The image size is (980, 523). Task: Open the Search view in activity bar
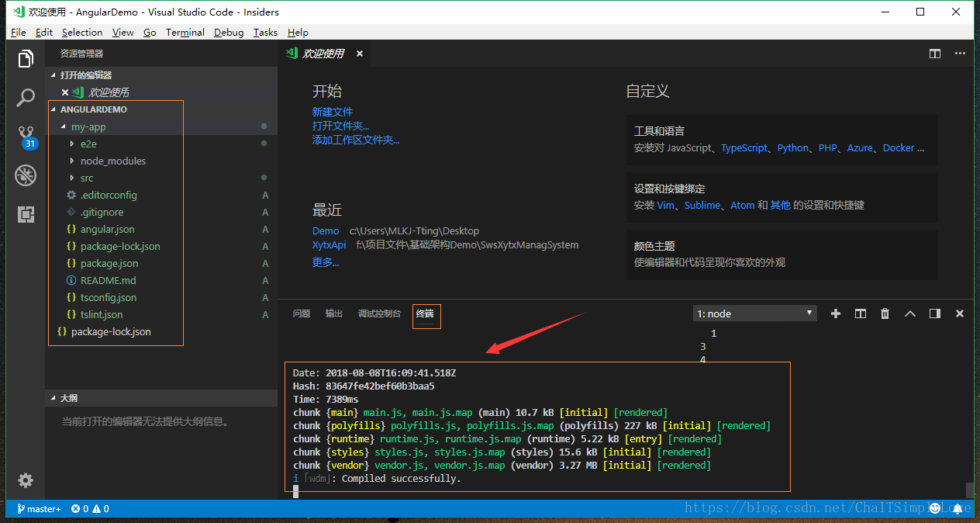coord(26,98)
